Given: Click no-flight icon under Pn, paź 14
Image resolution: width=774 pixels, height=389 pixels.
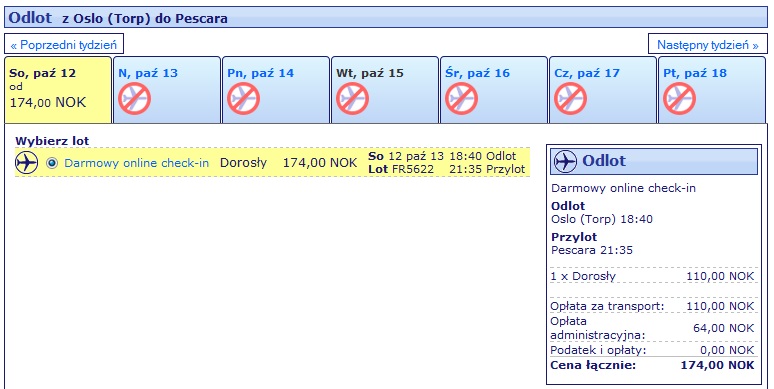Looking at the screenshot, I should tap(243, 98).
